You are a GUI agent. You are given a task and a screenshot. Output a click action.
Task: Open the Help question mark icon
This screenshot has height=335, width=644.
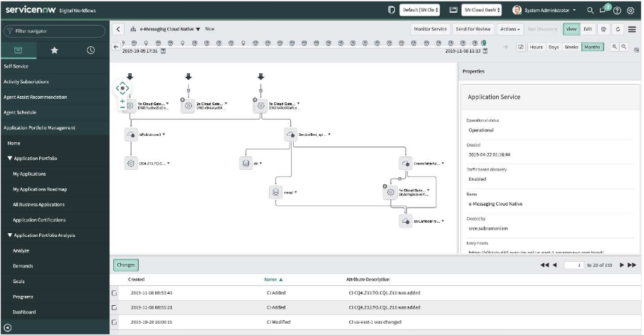click(x=617, y=11)
